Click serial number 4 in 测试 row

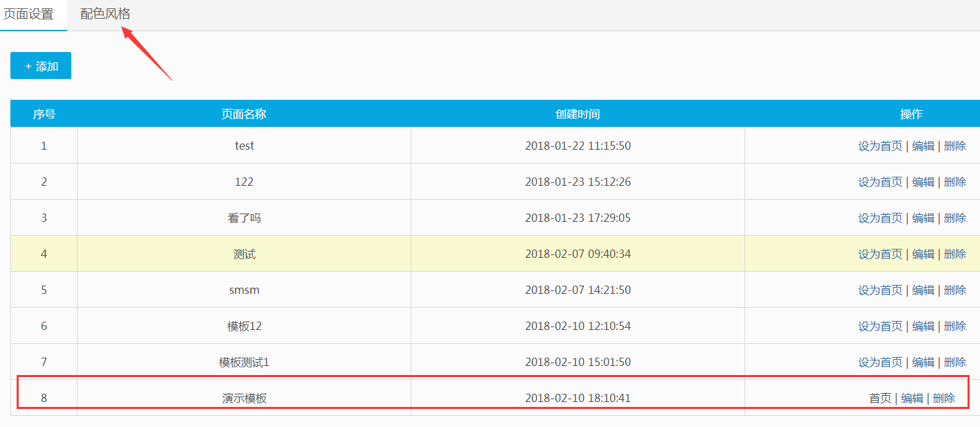[x=44, y=254]
